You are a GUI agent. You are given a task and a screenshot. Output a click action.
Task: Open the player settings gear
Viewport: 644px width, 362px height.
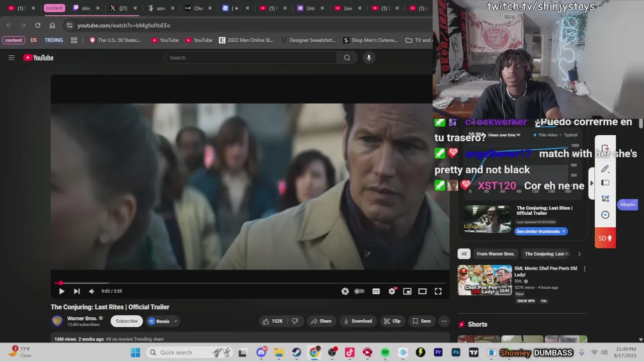click(x=392, y=291)
